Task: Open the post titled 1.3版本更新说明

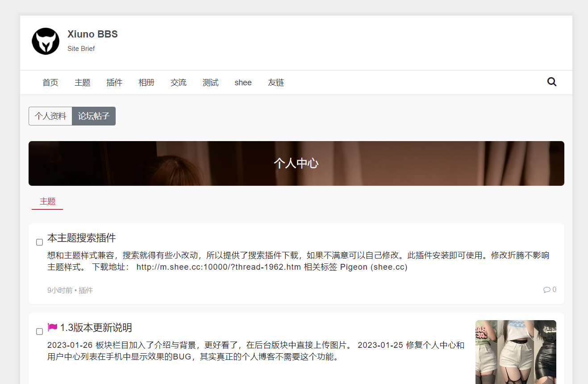Action: point(96,328)
